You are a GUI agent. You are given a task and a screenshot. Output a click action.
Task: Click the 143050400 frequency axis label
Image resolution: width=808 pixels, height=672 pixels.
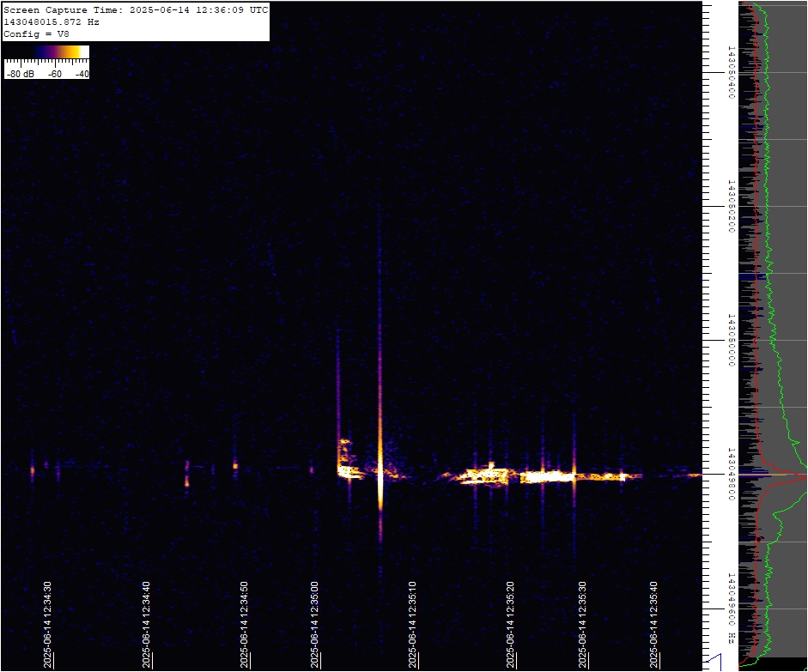tap(731, 72)
